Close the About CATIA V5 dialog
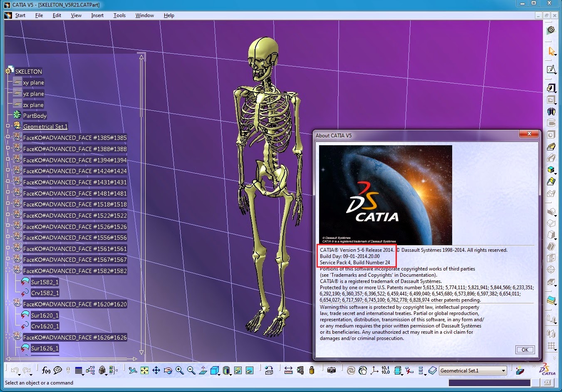This screenshot has height=392, width=562. point(529,134)
